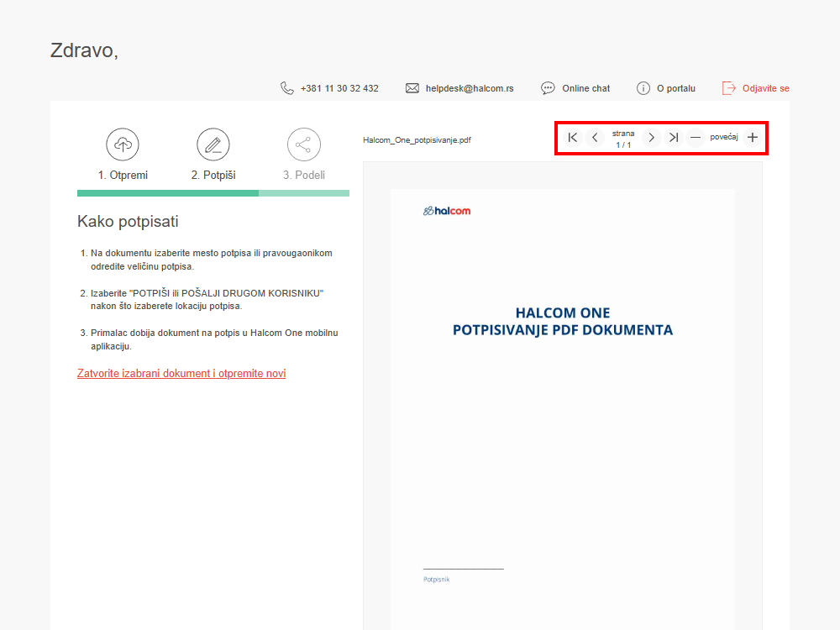The image size is (840, 630).
Task: Click the Kako potpisati heading
Action: point(128,221)
